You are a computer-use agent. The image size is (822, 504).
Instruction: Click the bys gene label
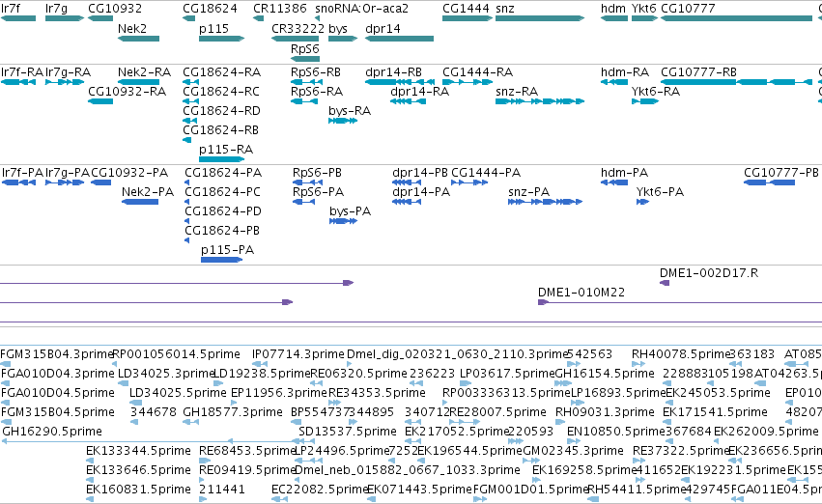pos(338,29)
